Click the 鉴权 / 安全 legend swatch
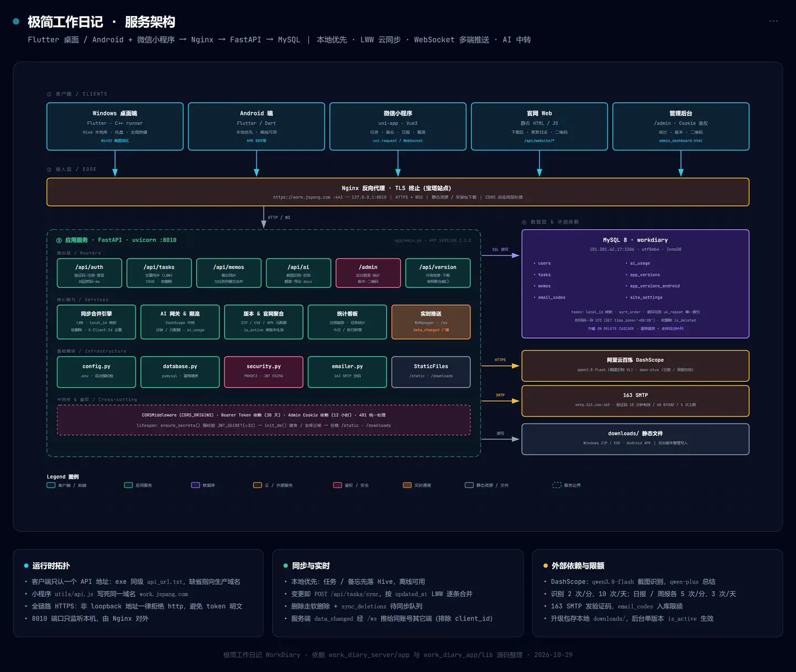 click(x=337, y=485)
